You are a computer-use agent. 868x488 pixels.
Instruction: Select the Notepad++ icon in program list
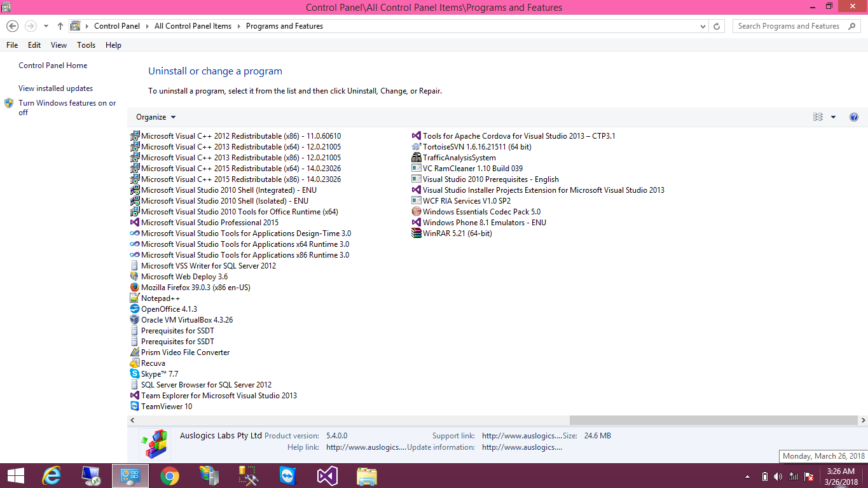point(134,298)
